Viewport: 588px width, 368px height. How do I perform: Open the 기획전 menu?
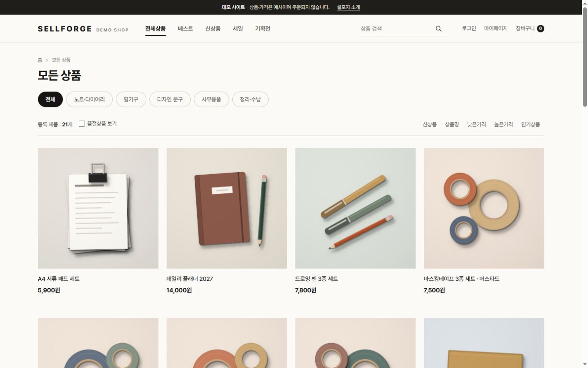(x=262, y=28)
